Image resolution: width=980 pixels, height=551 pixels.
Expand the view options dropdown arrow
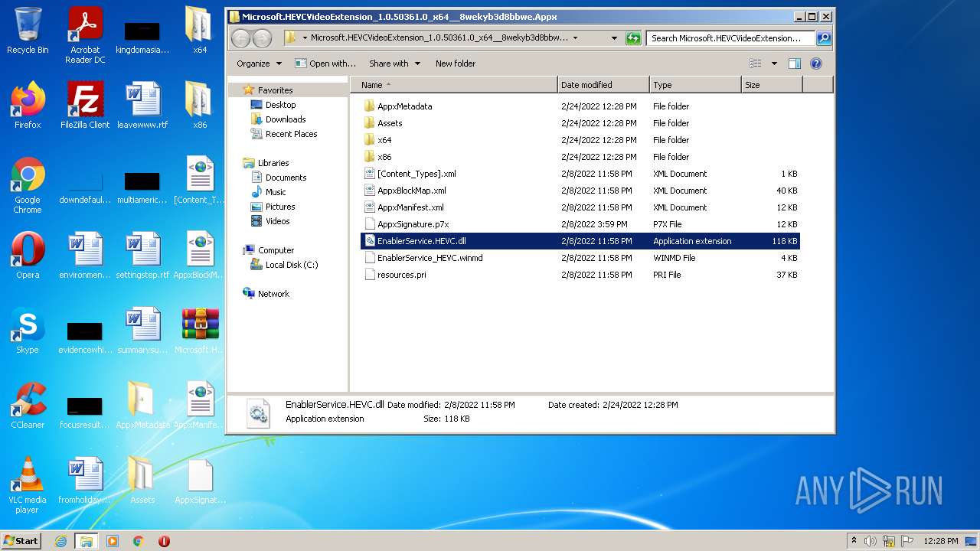tap(774, 64)
